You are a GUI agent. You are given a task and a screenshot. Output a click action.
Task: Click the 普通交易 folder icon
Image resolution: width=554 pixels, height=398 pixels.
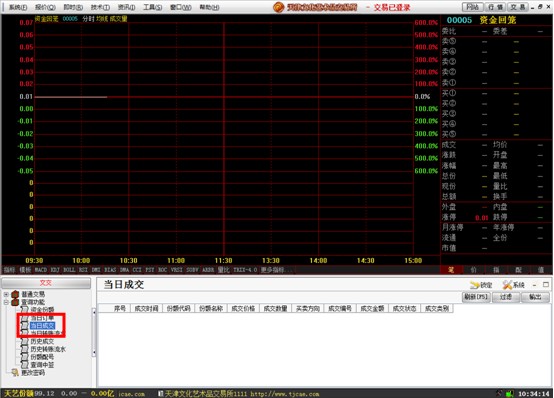point(15,294)
